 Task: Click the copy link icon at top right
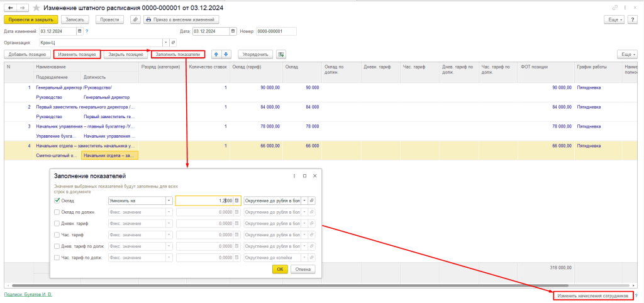tap(614, 7)
